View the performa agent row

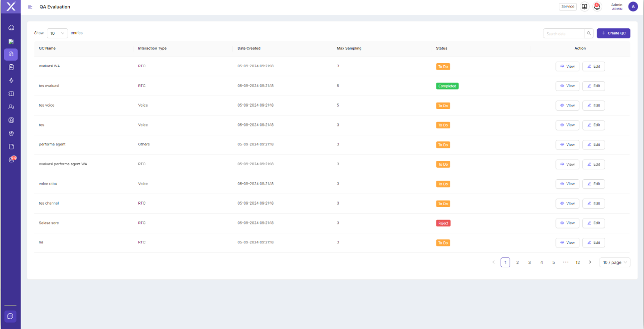point(567,144)
